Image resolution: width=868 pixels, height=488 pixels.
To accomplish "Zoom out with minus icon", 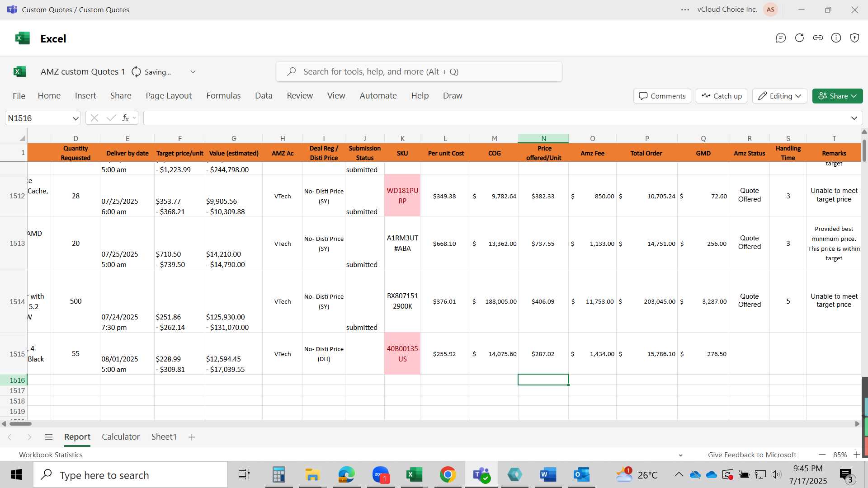I will (822, 455).
